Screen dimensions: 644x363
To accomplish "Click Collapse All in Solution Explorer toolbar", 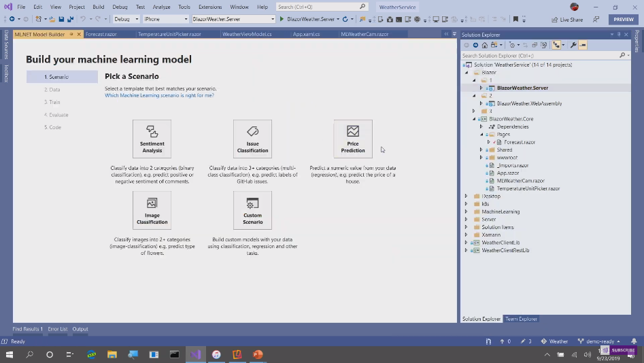I will pos(535,46).
